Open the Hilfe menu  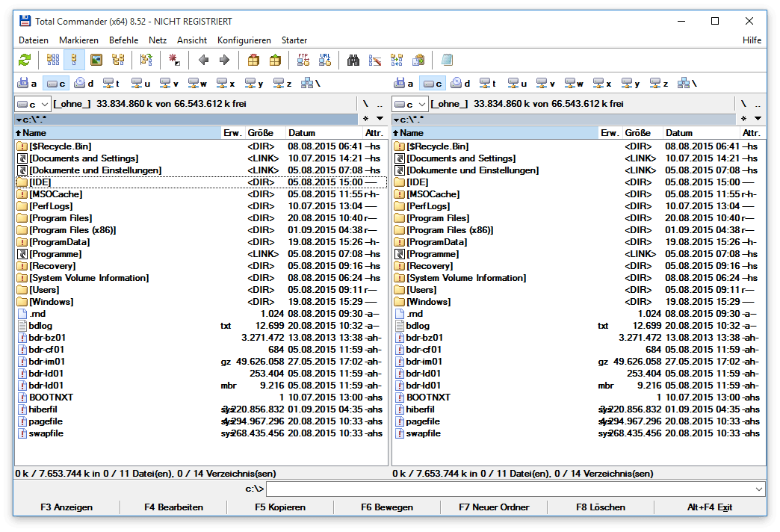(x=752, y=40)
